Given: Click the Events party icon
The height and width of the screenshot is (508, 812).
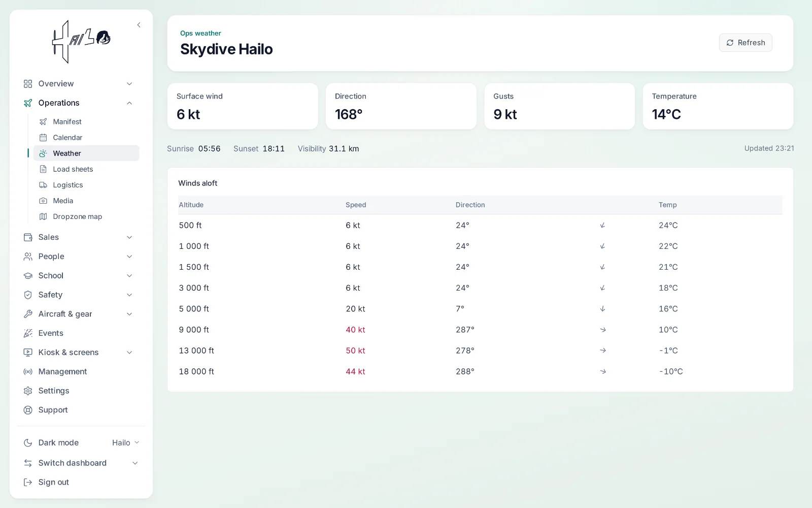Looking at the screenshot, I should click(x=28, y=333).
